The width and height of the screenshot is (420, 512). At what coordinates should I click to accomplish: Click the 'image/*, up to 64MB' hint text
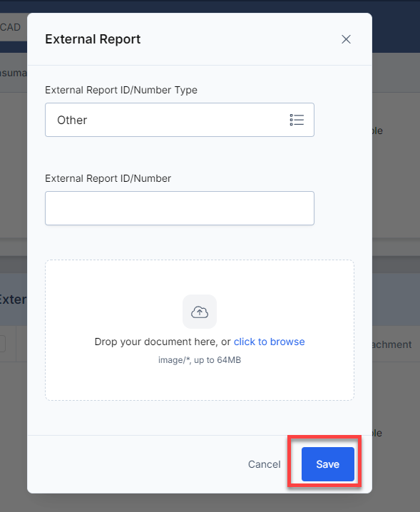pos(200,360)
